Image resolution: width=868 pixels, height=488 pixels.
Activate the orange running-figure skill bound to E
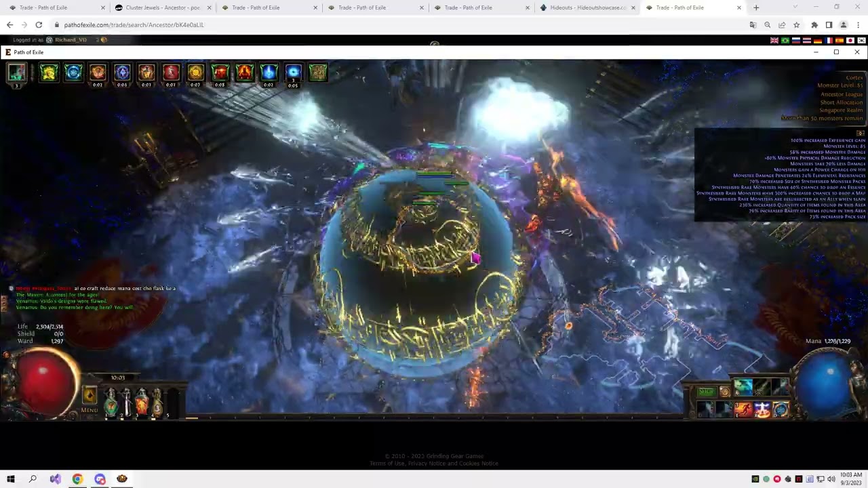743,409
